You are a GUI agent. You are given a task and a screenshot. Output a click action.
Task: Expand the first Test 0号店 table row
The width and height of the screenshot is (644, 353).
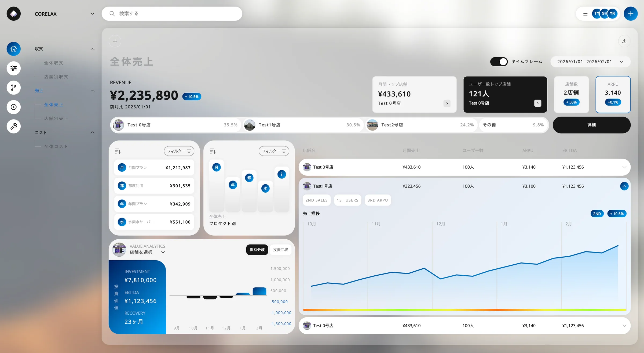coord(624,167)
